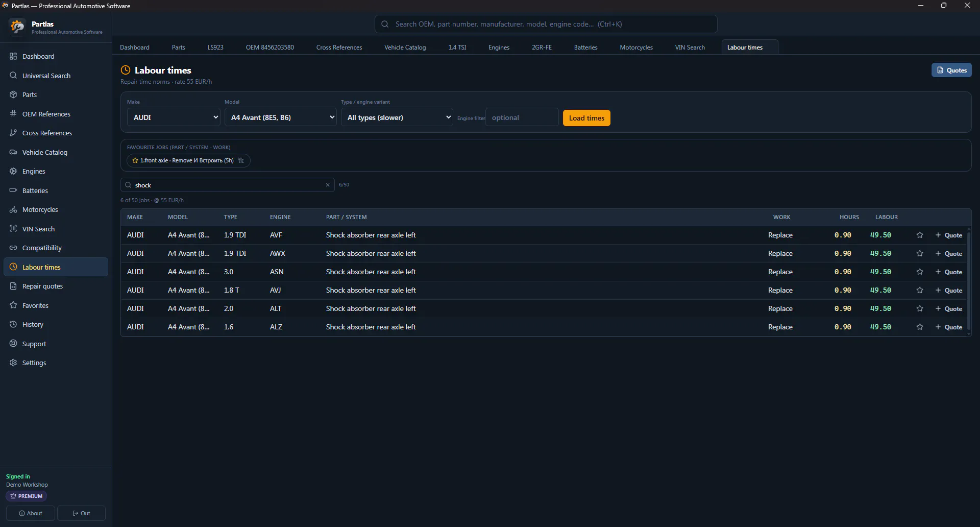Sort by the HOURS column header
Screen dimensions: 980x527
849,217
